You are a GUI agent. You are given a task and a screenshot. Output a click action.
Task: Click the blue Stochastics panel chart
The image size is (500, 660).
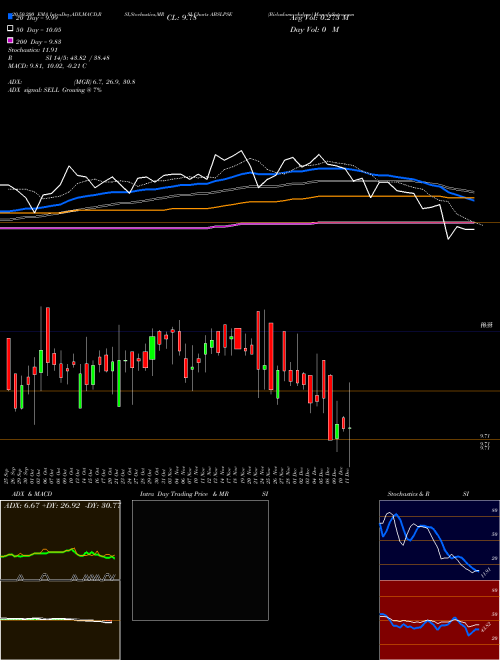coord(439,540)
